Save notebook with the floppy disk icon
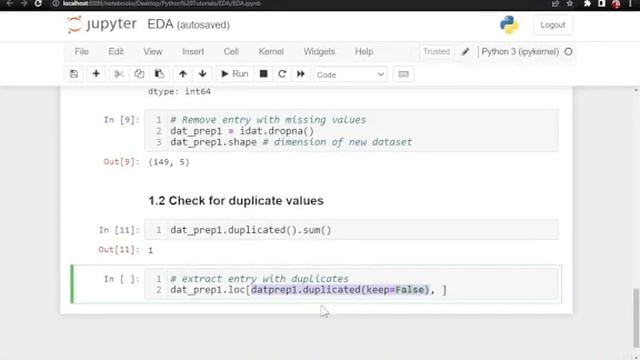This screenshot has width=640, height=360. pos(74,74)
